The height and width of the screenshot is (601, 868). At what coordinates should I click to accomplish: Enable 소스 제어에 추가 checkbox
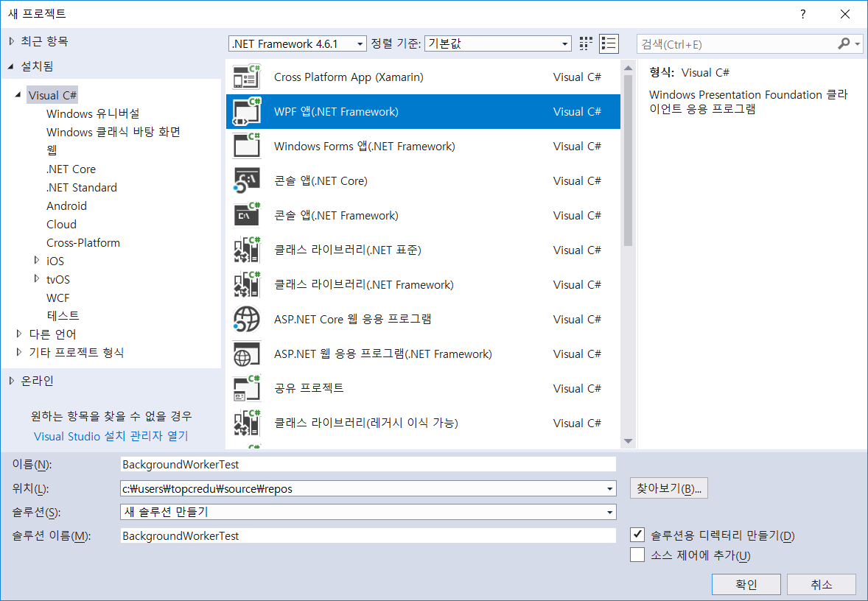click(637, 555)
